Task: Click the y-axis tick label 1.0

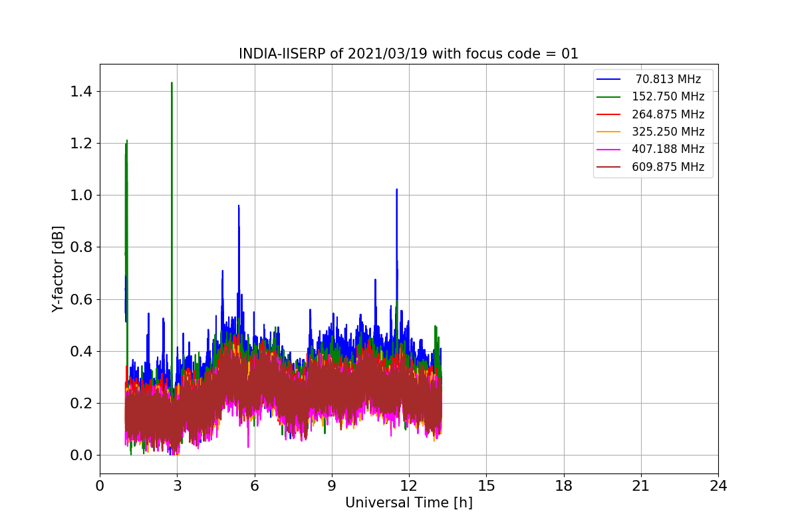Action: [x=81, y=196]
